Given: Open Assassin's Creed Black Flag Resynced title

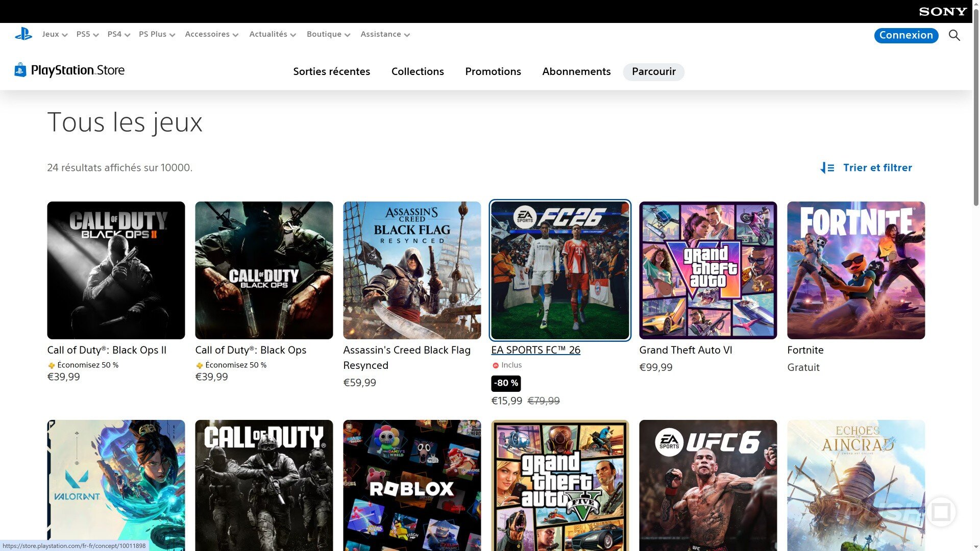Looking at the screenshot, I should tap(407, 358).
